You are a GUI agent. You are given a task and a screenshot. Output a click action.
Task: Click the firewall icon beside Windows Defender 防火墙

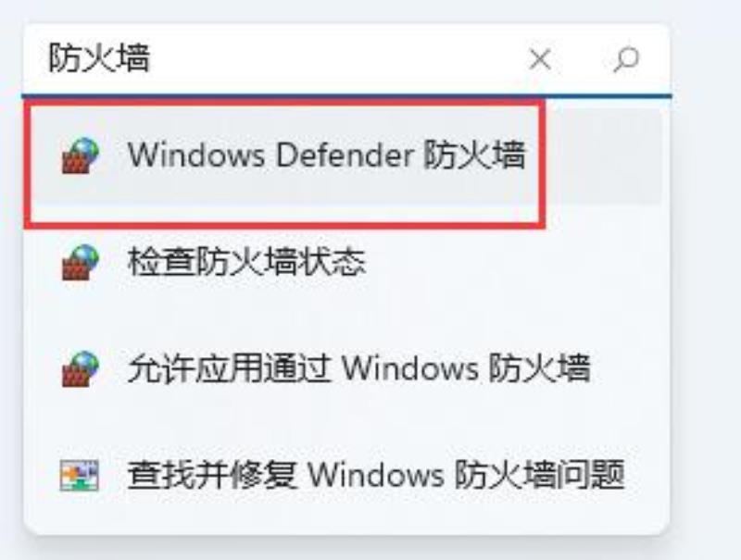click(x=81, y=156)
